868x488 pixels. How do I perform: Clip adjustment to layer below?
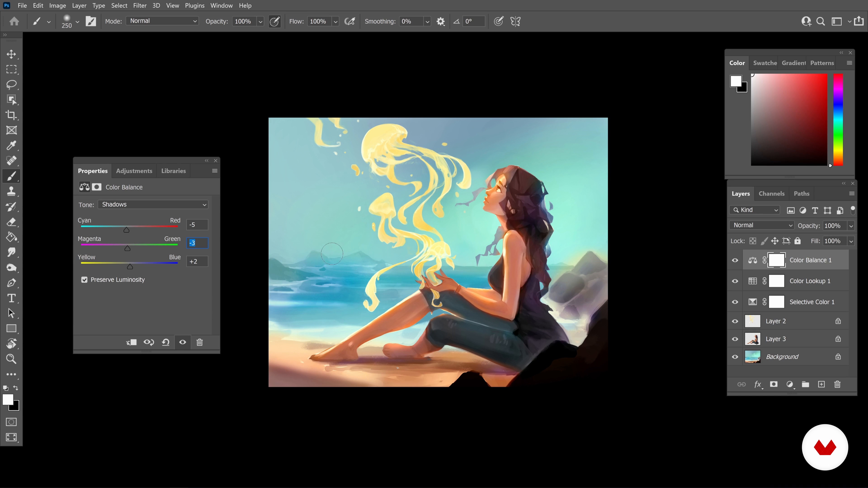131,342
